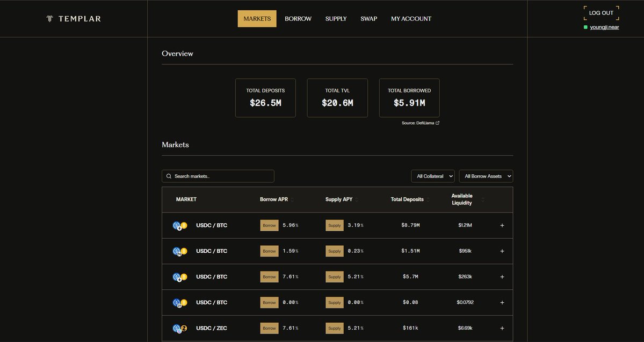The image size is (644, 342).
Task: Click the $5.7M total deposits value
Action: click(x=410, y=276)
